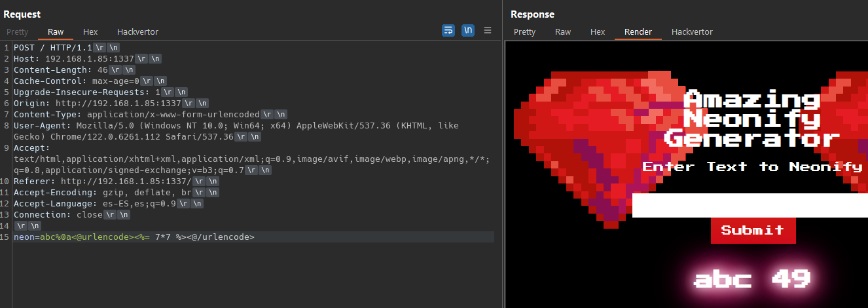This screenshot has width=868, height=308.
Task: Toggle the show non-printable characters \n icon
Action: click(467, 30)
